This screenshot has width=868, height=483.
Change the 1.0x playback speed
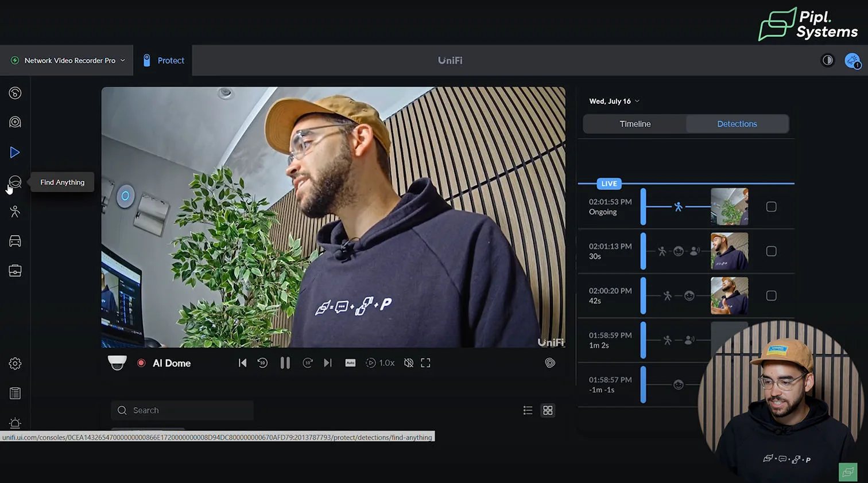click(x=381, y=363)
